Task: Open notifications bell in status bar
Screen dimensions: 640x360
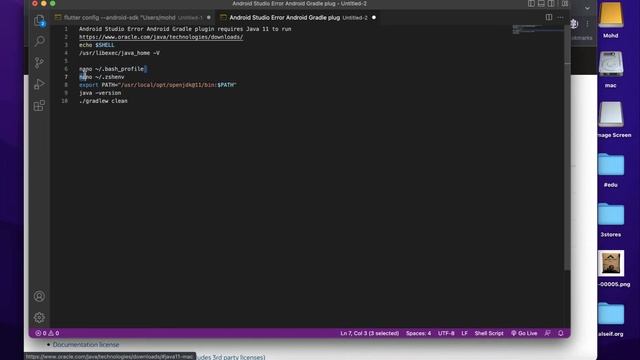Action: pos(560,333)
